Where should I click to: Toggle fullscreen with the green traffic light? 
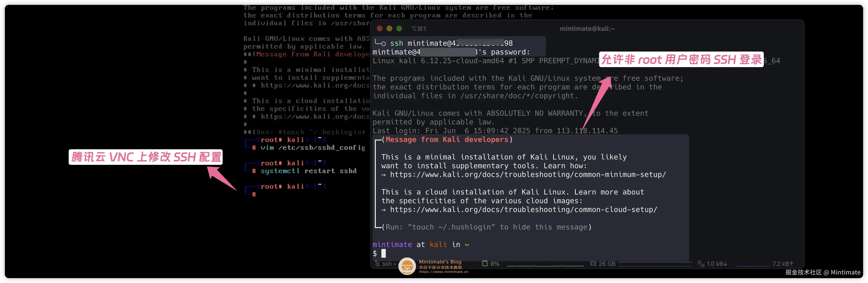(x=399, y=29)
